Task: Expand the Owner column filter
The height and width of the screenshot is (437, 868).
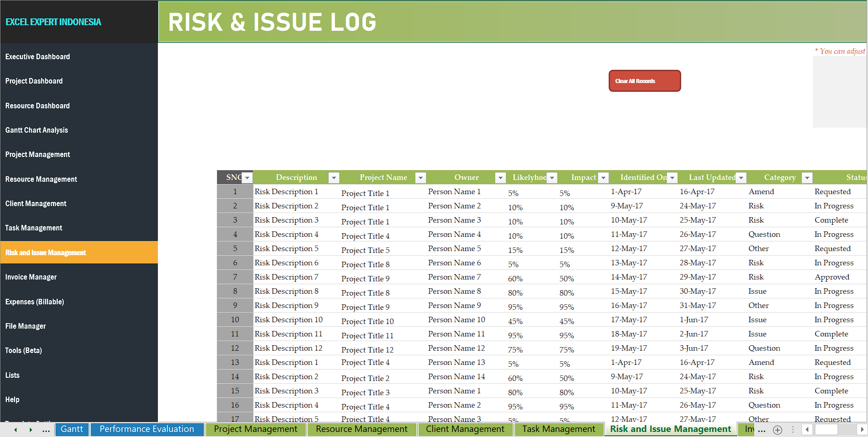Action: (500, 178)
